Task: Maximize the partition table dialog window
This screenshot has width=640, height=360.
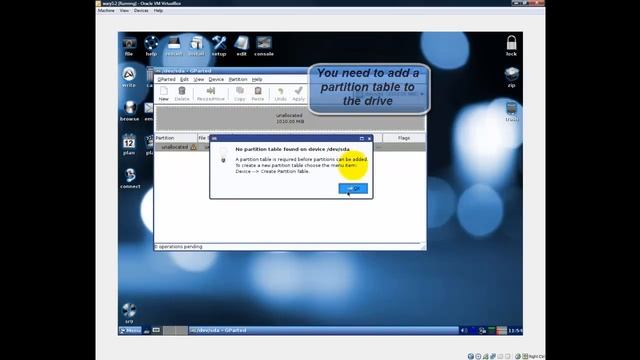Action: 362,139
